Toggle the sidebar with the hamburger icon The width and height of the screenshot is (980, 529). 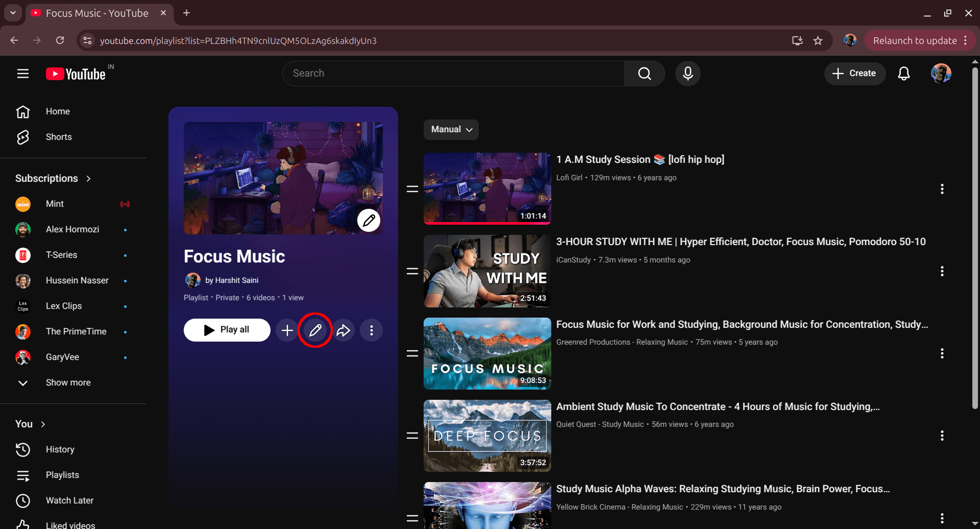[23, 73]
